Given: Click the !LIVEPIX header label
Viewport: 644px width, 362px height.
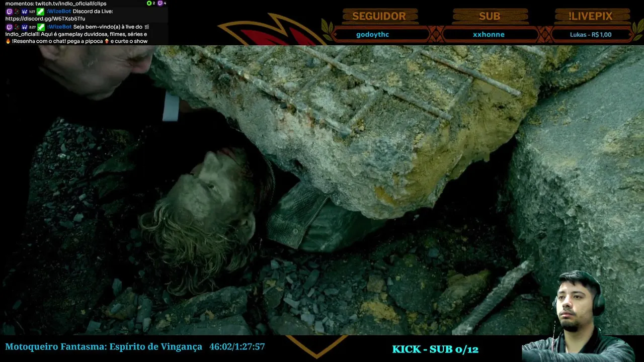Looking at the screenshot, I should click(x=590, y=16).
